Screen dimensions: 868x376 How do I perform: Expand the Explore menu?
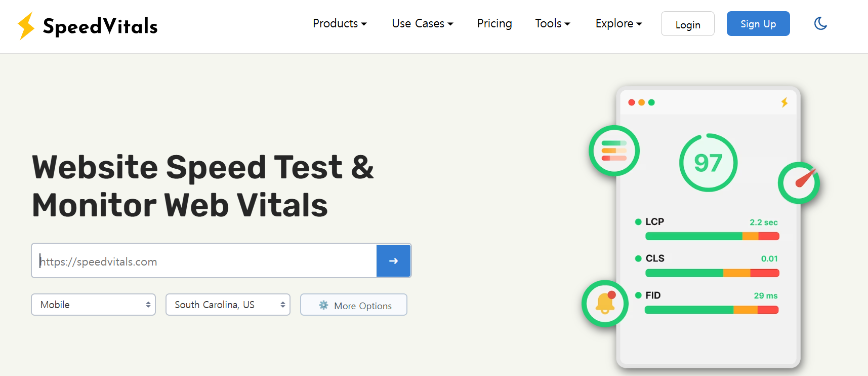click(x=618, y=24)
